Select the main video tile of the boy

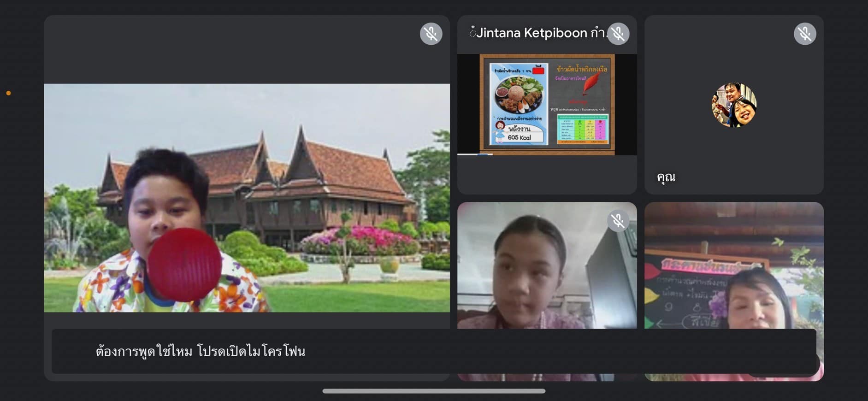click(247, 198)
